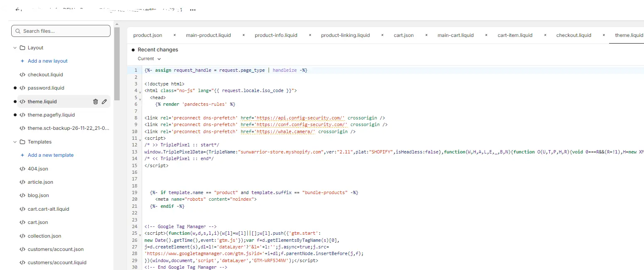644x270 pixels.
Task: Click code icon beside collection.json
Action: pos(22,236)
